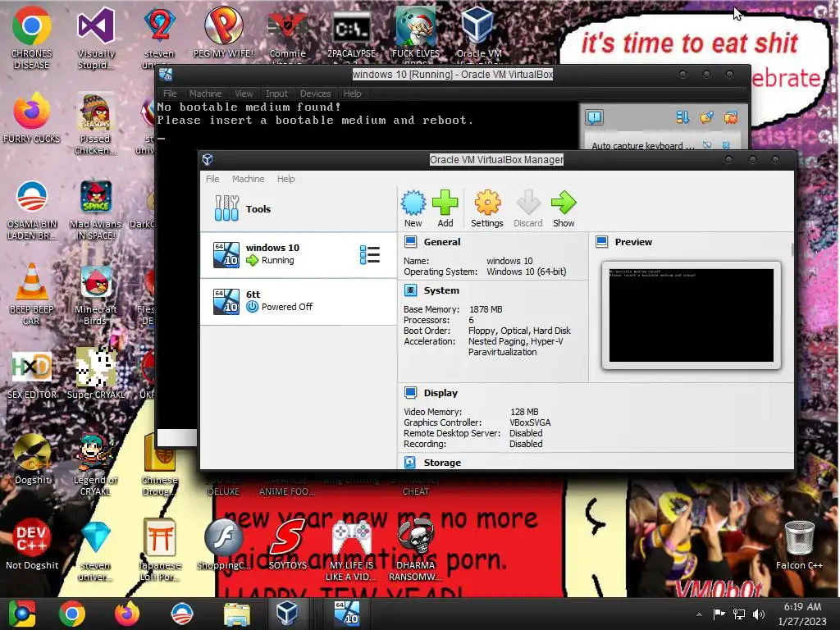
Task: Click the delete finished notifications icon
Action: (731, 117)
